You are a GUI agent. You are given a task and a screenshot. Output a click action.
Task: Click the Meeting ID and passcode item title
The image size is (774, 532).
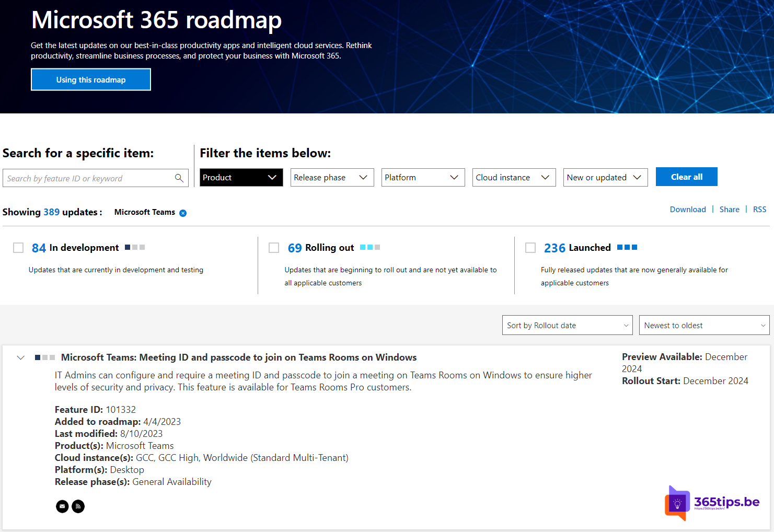[239, 357]
